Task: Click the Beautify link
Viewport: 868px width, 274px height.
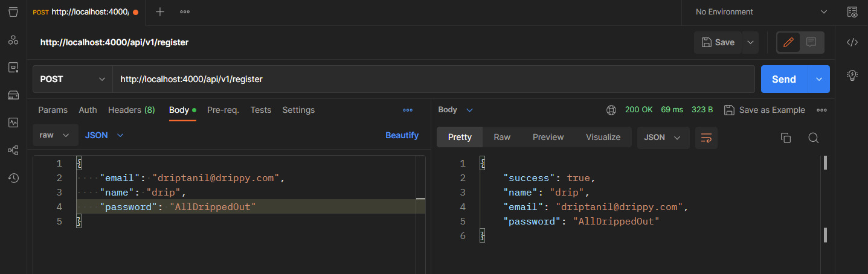Action: pos(402,135)
